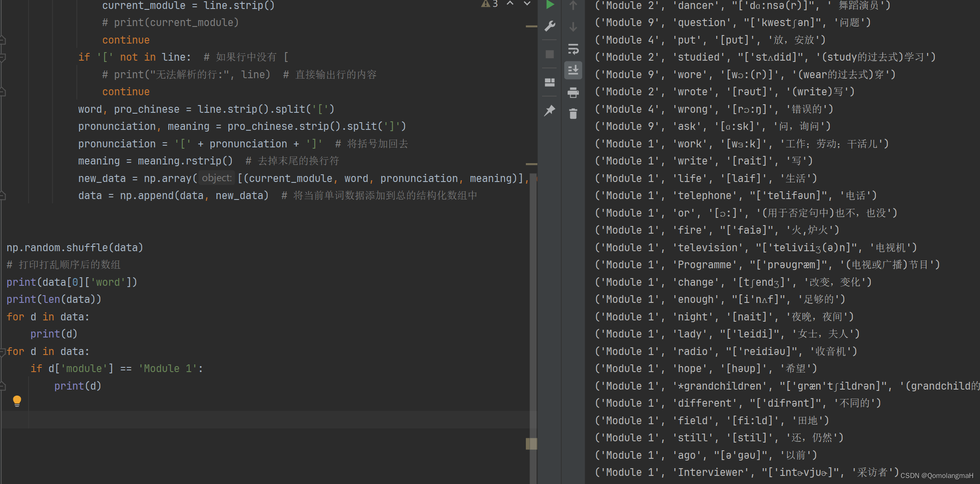Rerun the script with green play icon

550,5
